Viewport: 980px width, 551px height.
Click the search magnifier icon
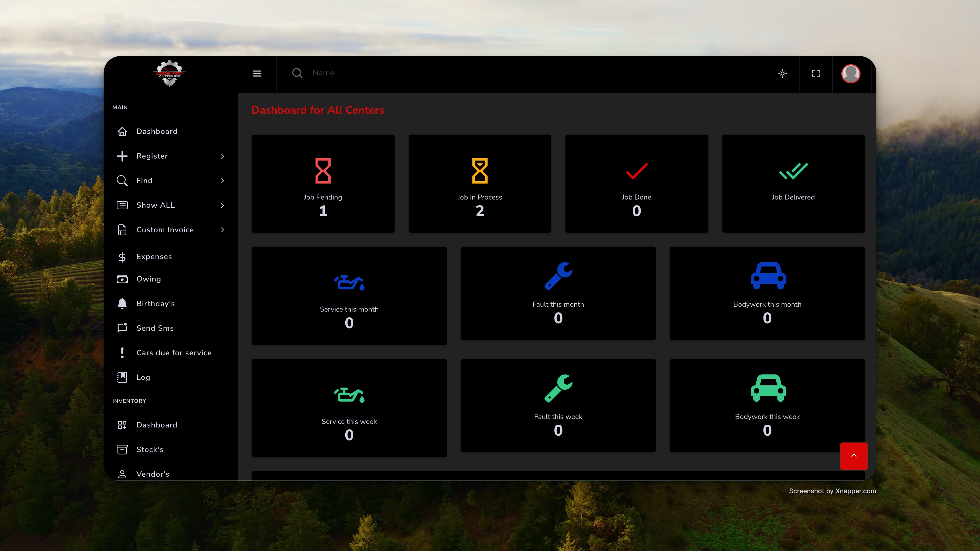click(297, 73)
